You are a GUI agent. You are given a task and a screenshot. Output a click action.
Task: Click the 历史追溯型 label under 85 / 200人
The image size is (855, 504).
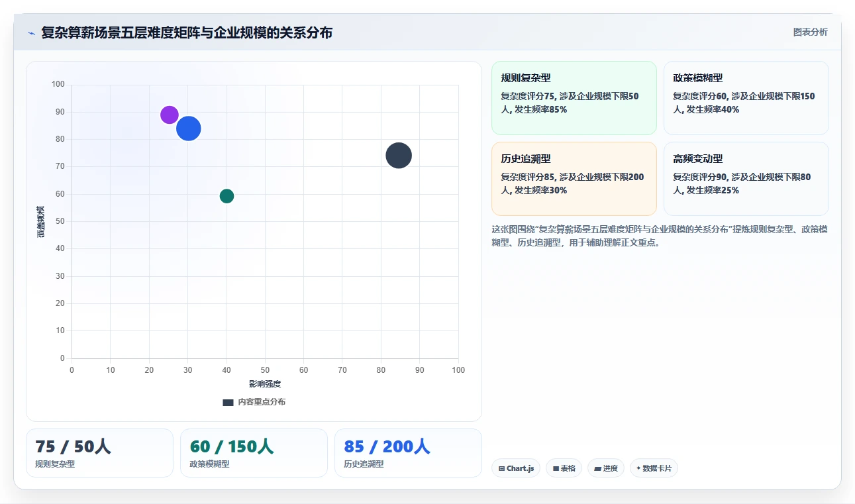[364, 464]
